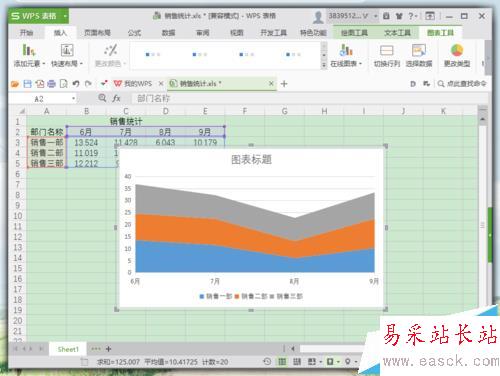Switch to the 我的WPS document tab
The height and width of the screenshot is (376, 500).
point(133,84)
